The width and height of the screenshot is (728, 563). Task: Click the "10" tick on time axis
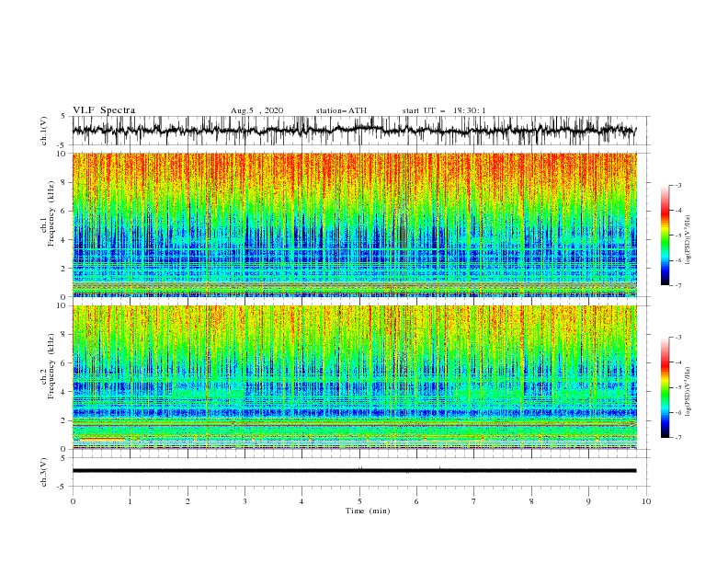click(x=646, y=501)
